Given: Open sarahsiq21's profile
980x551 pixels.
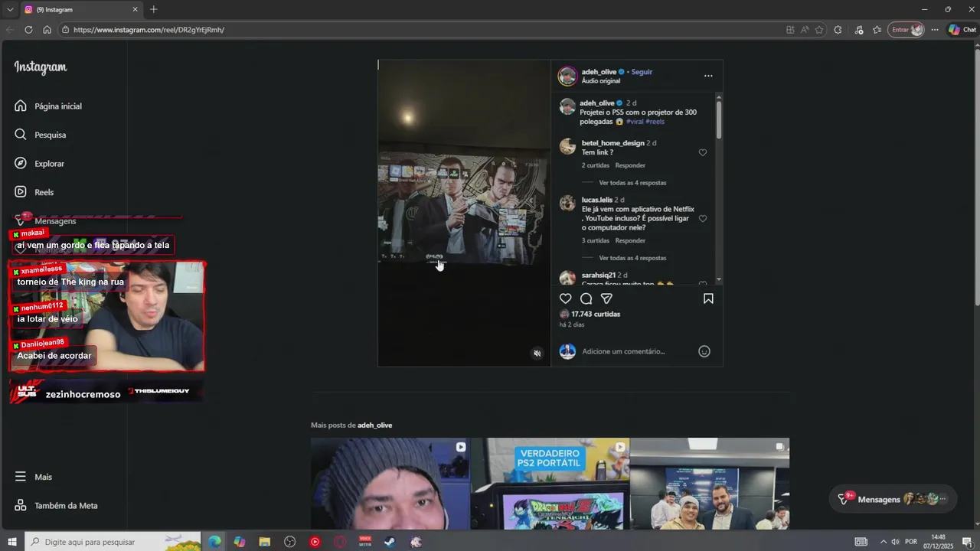Looking at the screenshot, I should [x=599, y=275].
